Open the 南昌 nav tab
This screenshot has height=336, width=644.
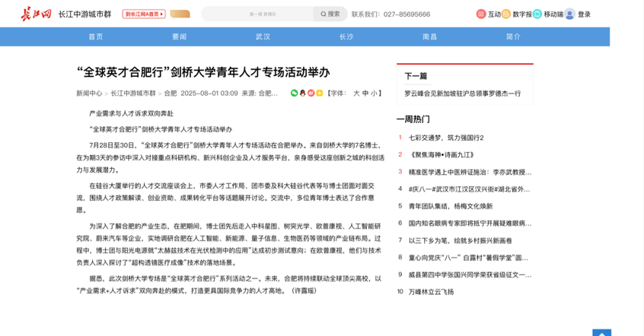click(x=429, y=36)
